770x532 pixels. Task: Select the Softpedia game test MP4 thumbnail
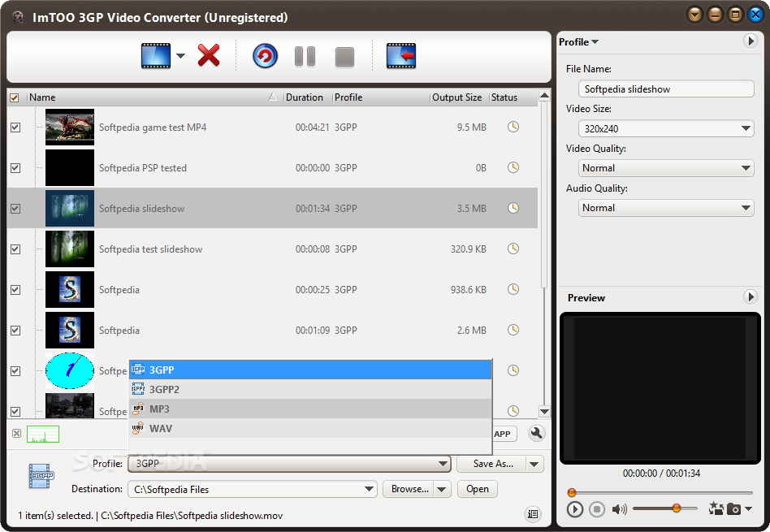coord(70,128)
